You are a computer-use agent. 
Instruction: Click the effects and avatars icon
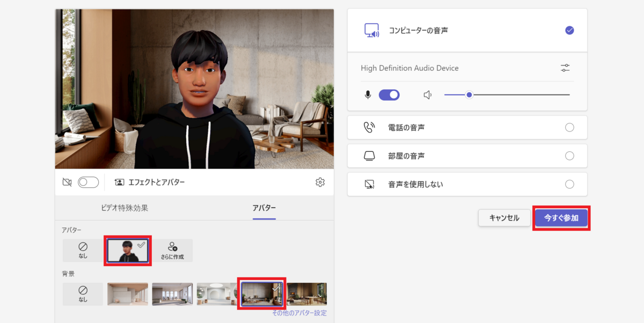click(119, 182)
